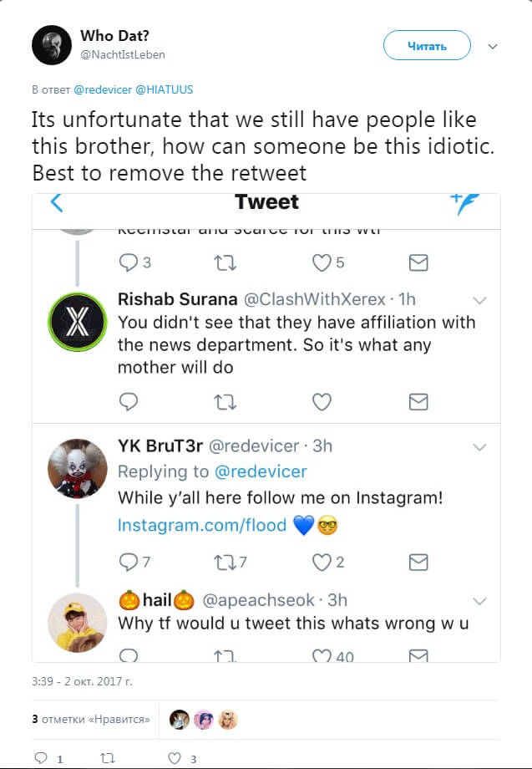Open the dropdown arrow on Rishab Surana's tweet
The width and height of the screenshot is (532, 769).
pyautogui.click(x=479, y=300)
